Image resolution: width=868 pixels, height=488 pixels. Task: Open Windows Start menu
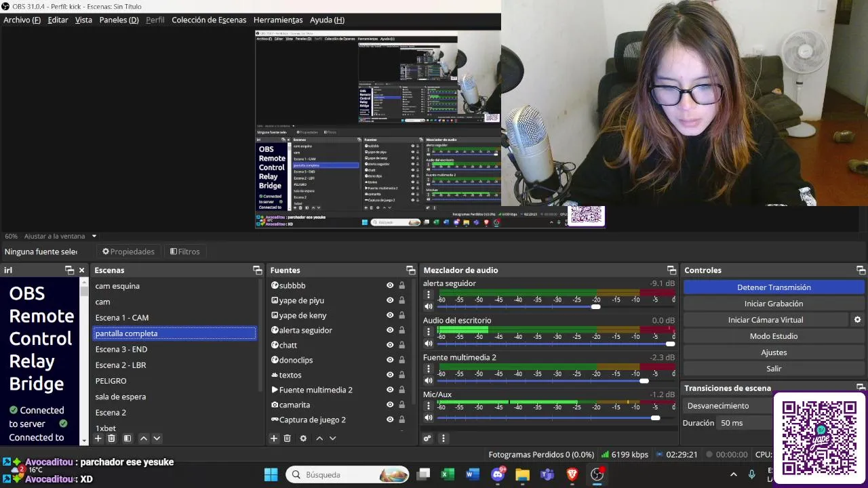[x=271, y=474]
